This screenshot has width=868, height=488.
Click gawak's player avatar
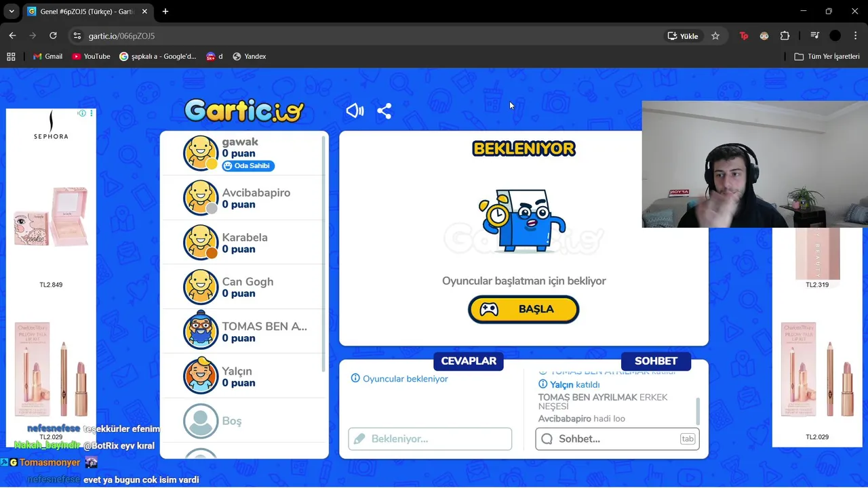point(201,153)
